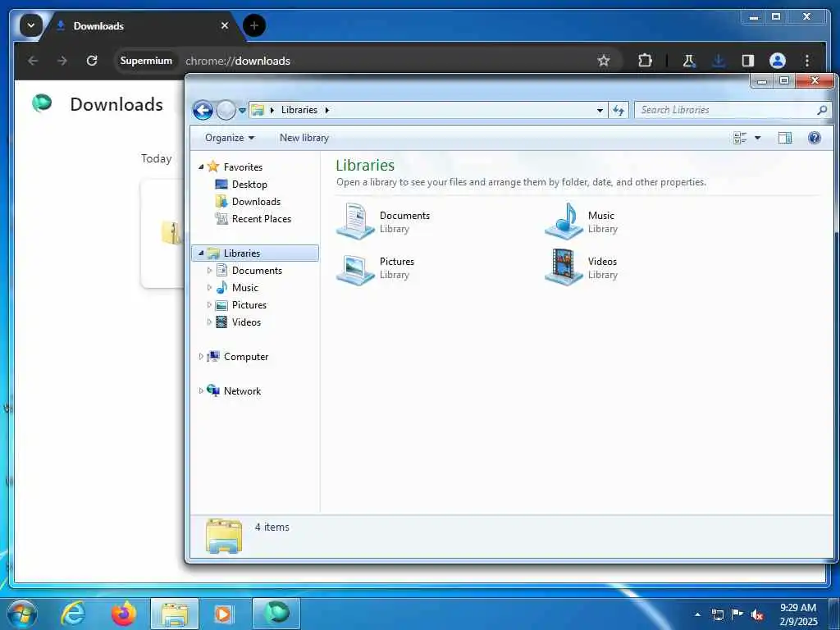Show hidden system tray icons
The image size is (840, 630).
697,614
